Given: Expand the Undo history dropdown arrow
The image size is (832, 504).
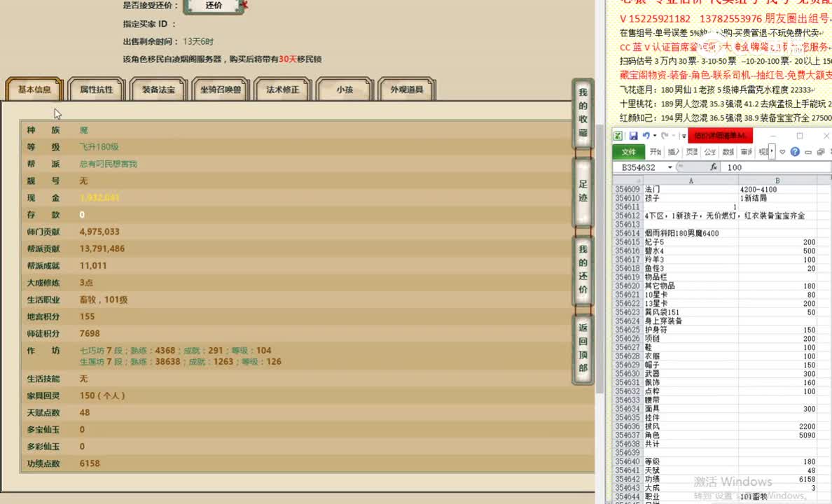Looking at the screenshot, I should click(654, 136).
